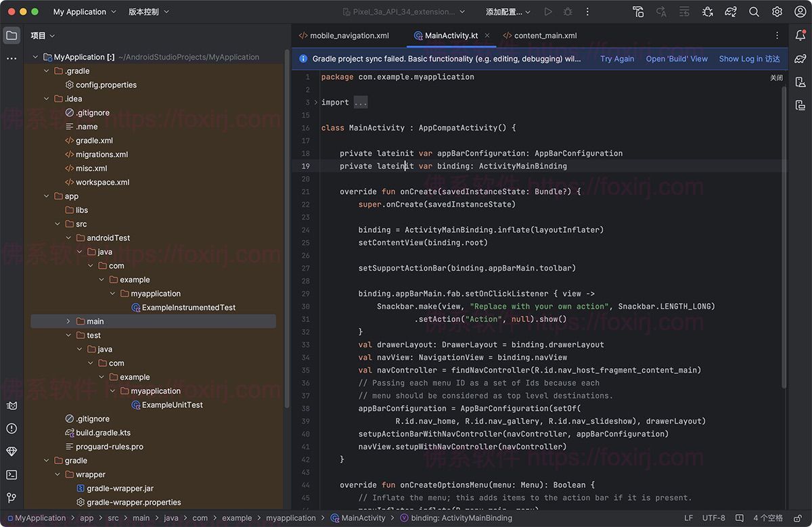Click the Try Again link
Screen dimensions: 812x527
click(x=617, y=59)
